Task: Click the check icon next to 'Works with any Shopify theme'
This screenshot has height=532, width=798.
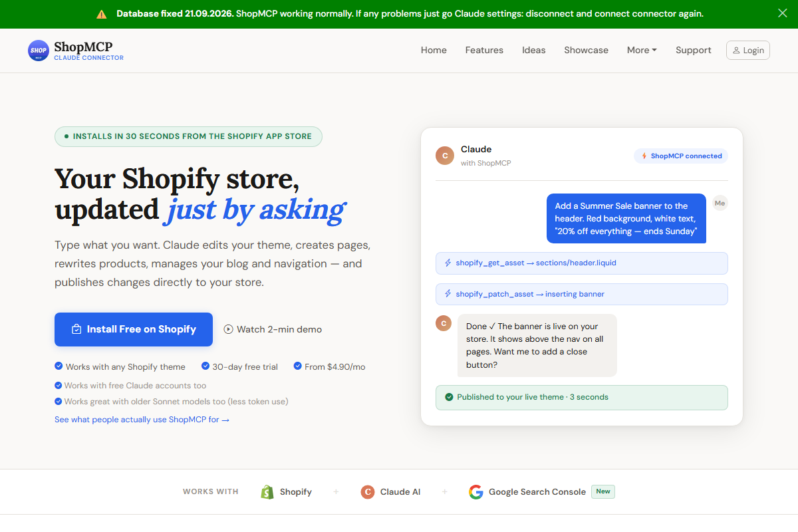Action: coord(59,366)
